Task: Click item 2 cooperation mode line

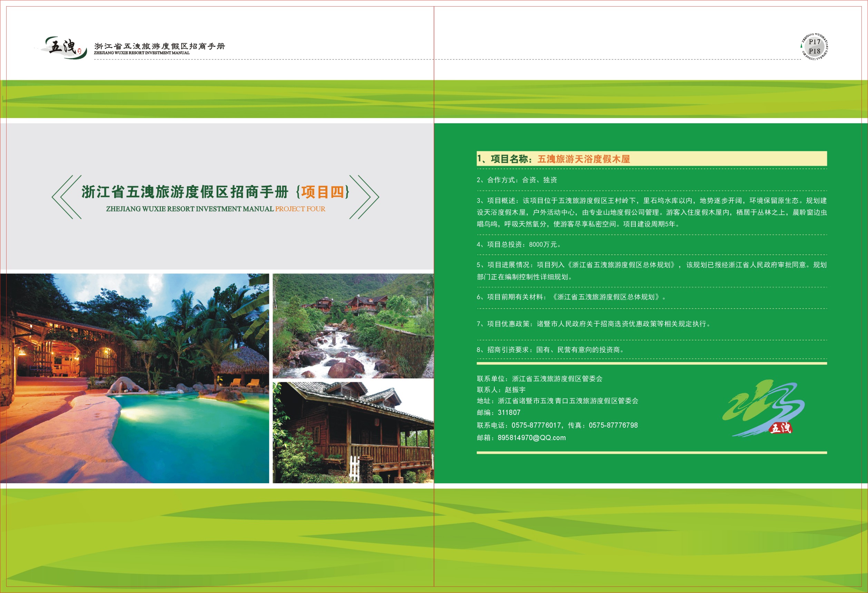Action: (x=516, y=180)
